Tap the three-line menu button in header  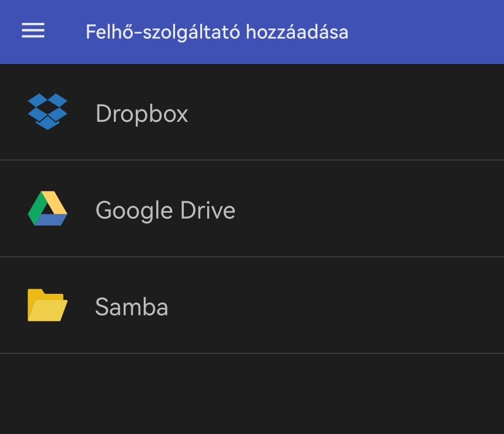tap(33, 30)
